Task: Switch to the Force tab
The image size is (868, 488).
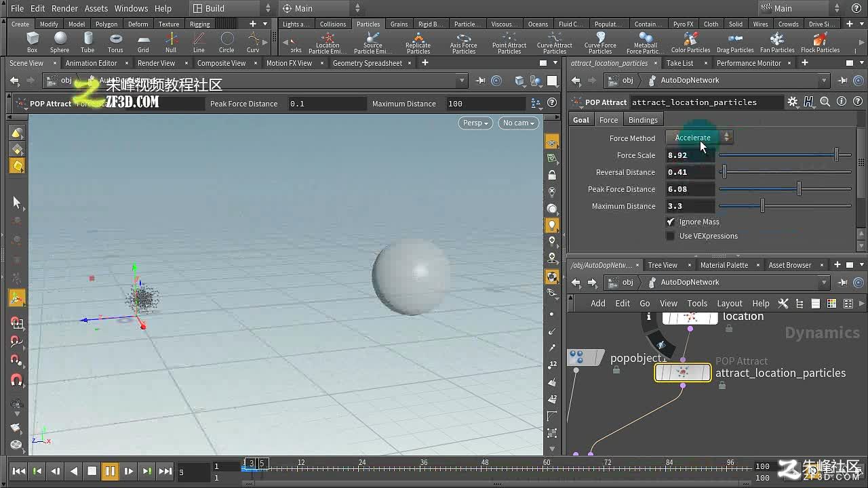Action: click(608, 120)
